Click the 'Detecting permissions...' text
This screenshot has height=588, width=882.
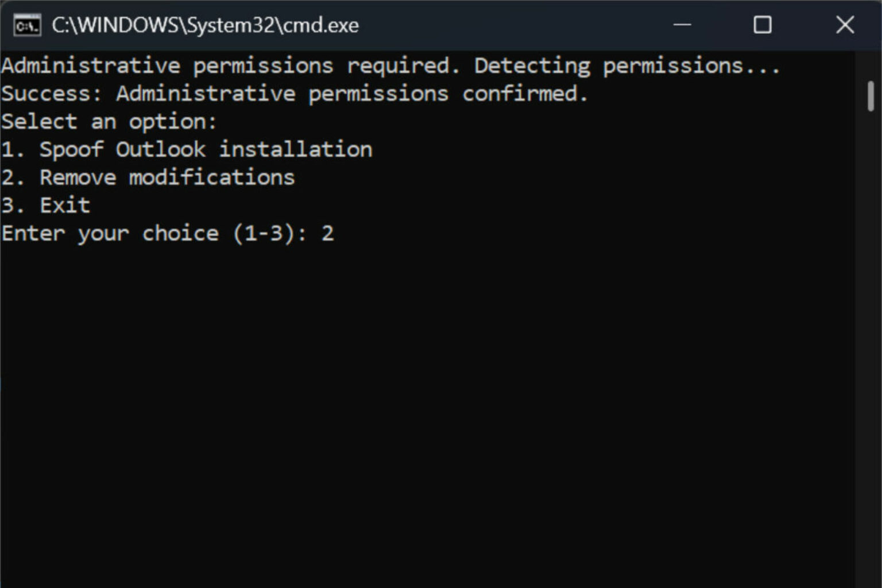pyautogui.click(x=627, y=66)
